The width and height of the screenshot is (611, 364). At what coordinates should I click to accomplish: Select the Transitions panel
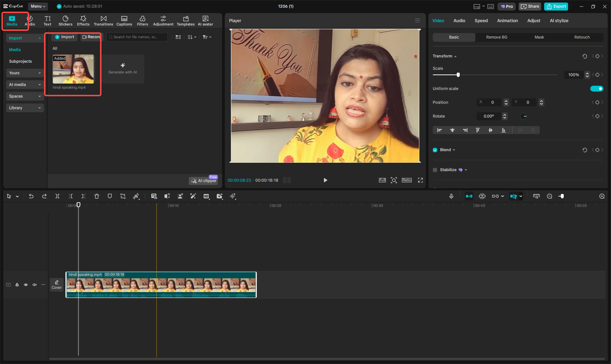[103, 20]
